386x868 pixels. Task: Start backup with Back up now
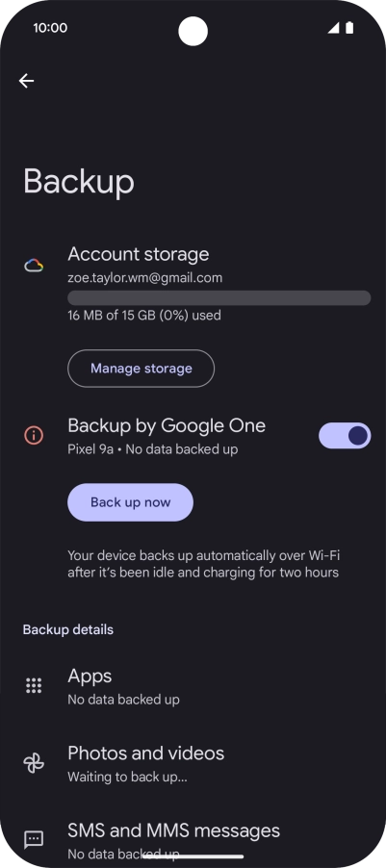130,502
